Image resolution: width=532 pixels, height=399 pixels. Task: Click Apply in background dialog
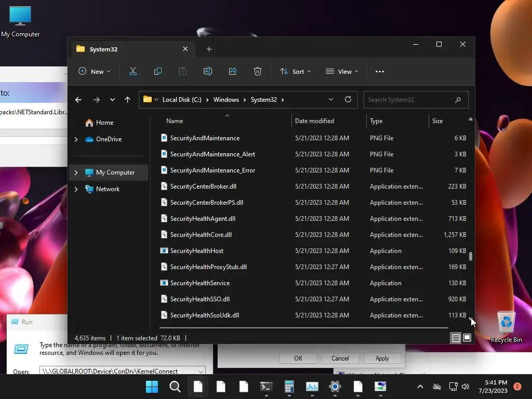pos(382,358)
